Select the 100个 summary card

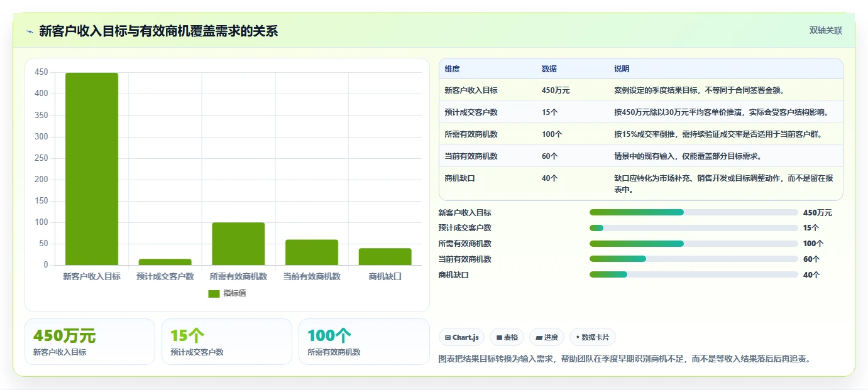pos(364,342)
